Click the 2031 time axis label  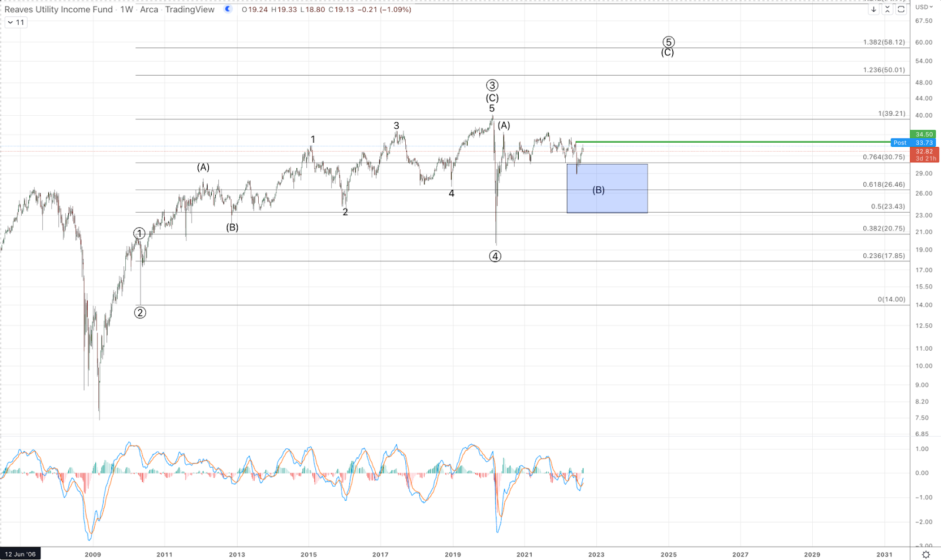(884, 554)
